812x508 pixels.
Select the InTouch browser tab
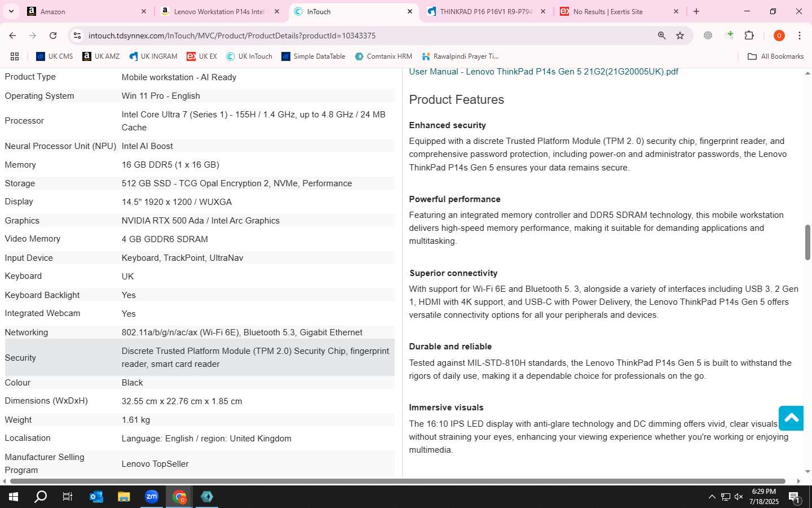click(x=354, y=11)
